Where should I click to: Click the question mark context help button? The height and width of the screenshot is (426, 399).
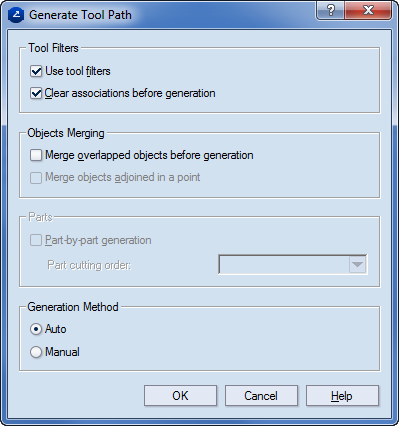[x=330, y=11]
